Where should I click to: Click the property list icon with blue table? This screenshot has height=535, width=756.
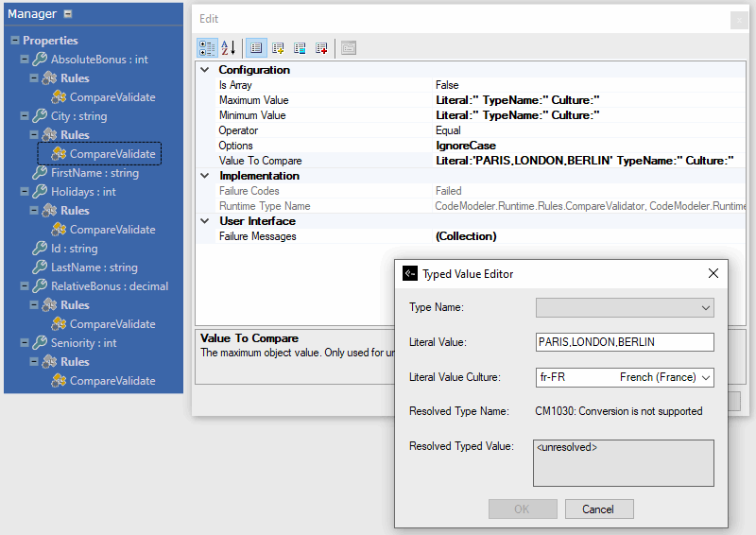(300, 48)
